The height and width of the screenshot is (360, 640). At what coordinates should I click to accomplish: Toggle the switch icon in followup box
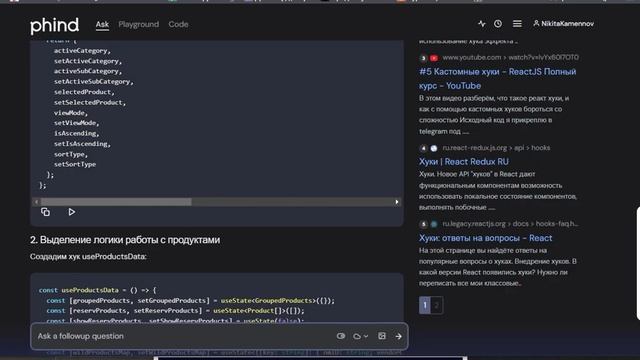click(341, 336)
